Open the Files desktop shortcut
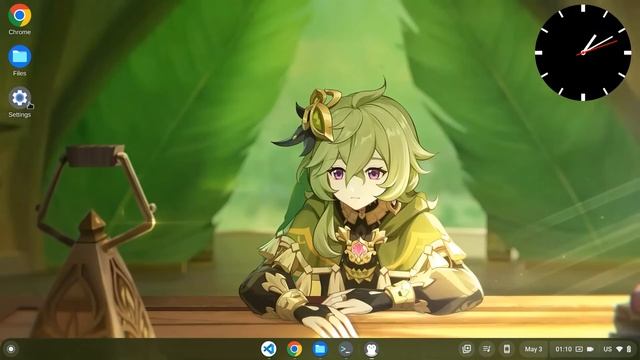The width and height of the screenshot is (640, 360). (20, 60)
